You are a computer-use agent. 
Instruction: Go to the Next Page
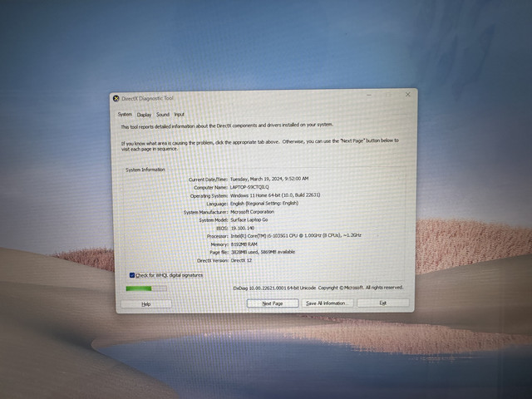point(273,303)
